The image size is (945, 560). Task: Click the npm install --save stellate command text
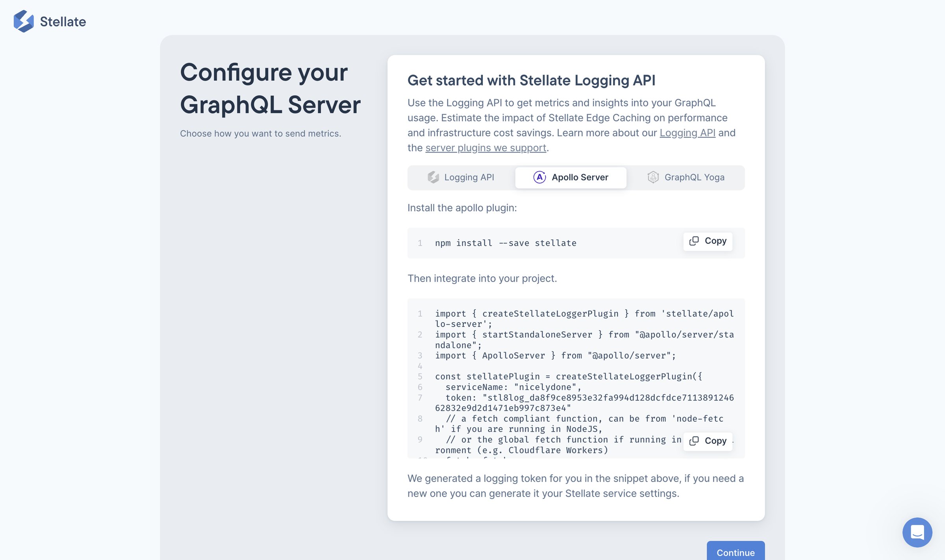tap(506, 243)
